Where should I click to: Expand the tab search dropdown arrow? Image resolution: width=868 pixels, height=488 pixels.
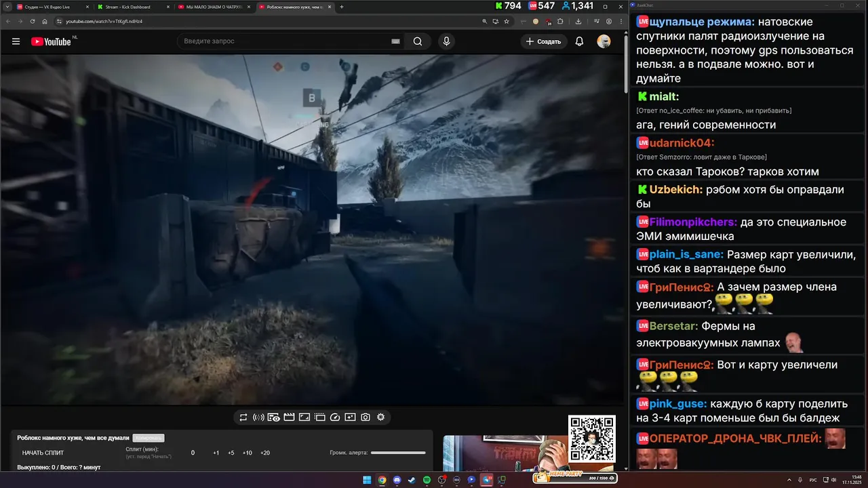point(6,7)
